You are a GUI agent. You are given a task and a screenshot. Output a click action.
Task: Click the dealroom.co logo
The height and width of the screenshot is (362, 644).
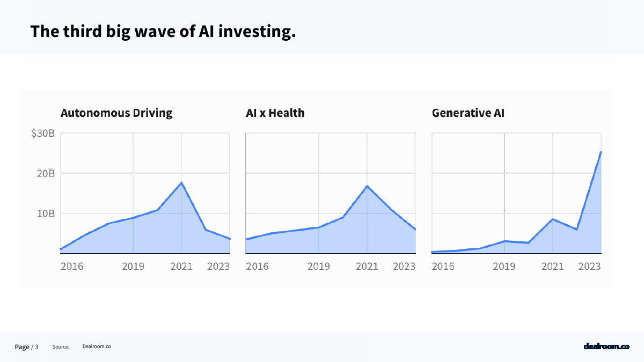tap(606, 346)
